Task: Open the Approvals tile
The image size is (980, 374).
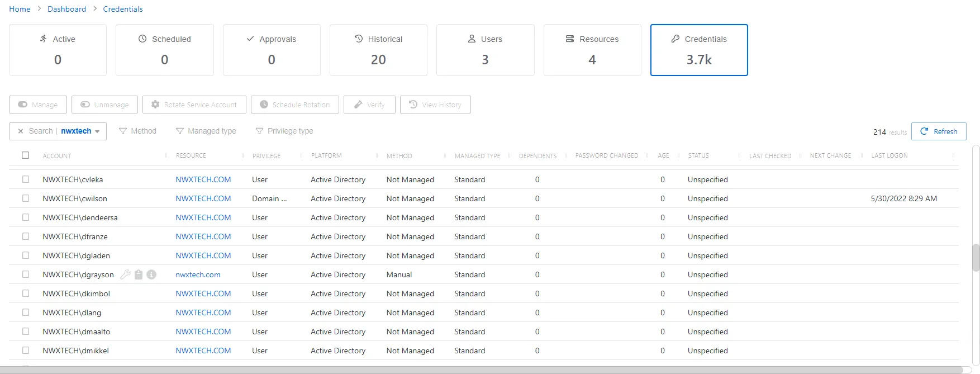Action: [x=272, y=50]
